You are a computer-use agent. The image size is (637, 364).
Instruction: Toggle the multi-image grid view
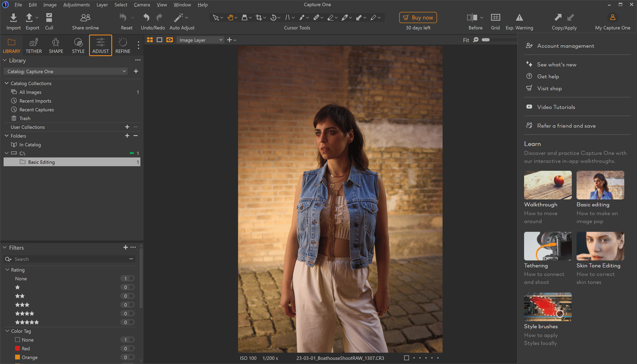click(x=150, y=40)
